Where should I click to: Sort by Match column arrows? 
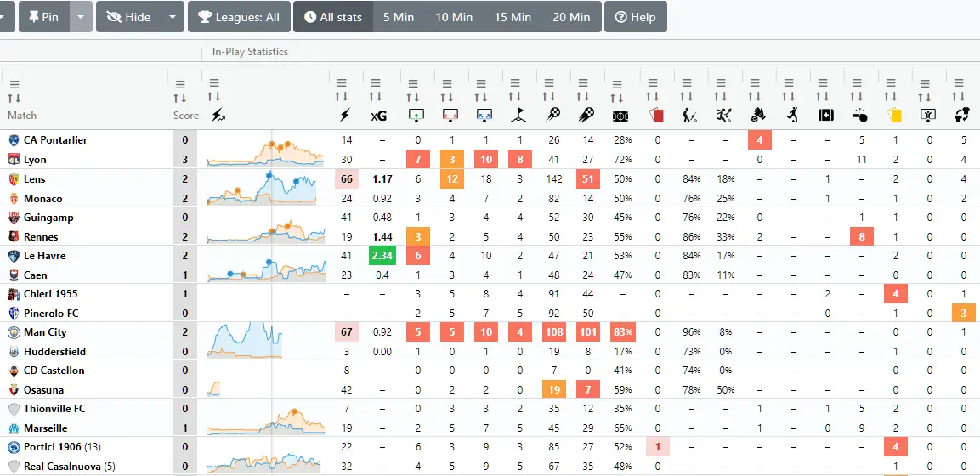point(14,98)
